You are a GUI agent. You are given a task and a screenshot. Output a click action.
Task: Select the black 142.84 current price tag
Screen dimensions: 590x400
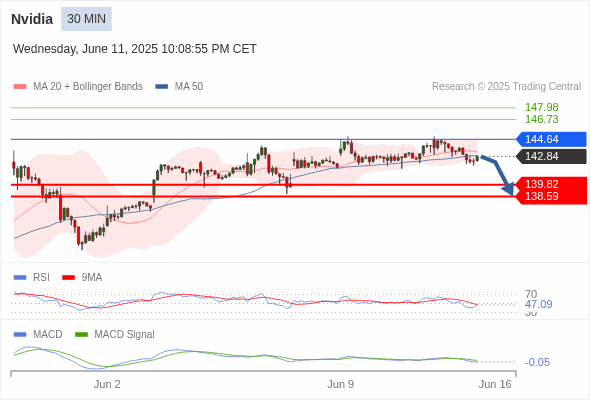551,156
